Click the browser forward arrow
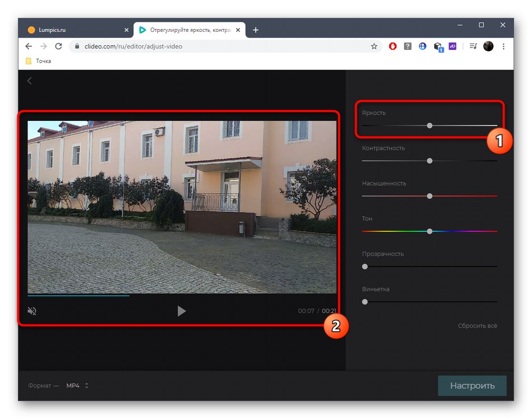This screenshot has height=419, width=532. pos(44,46)
